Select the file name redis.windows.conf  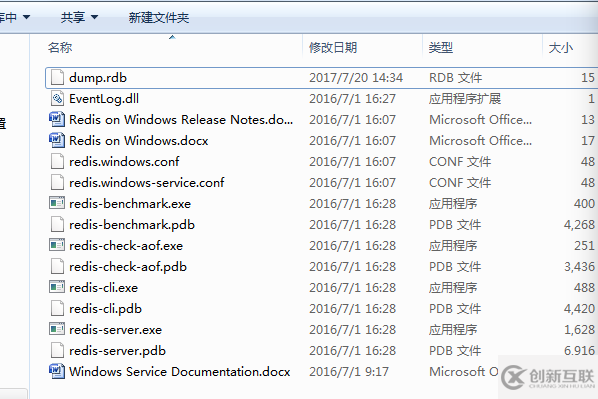[124, 162]
